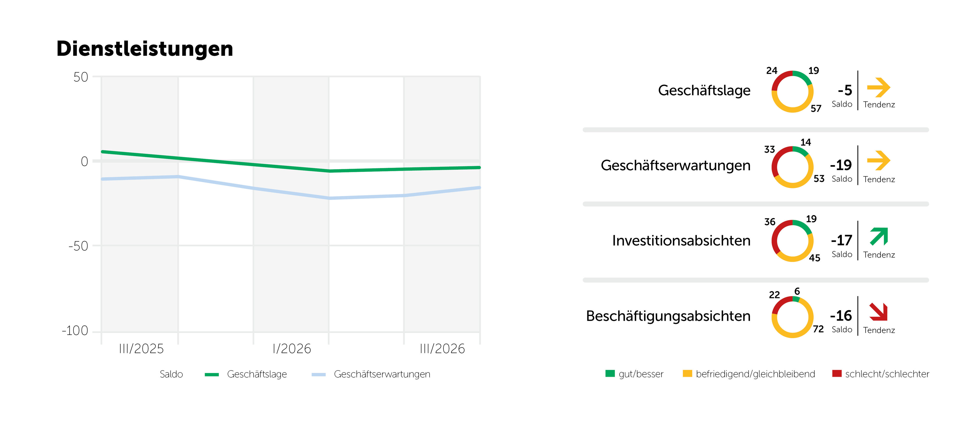The height and width of the screenshot is (443, 980).
Task: Toggle the light blue Geschäftserwartungen legend line
Action: [x=318, y=374]
